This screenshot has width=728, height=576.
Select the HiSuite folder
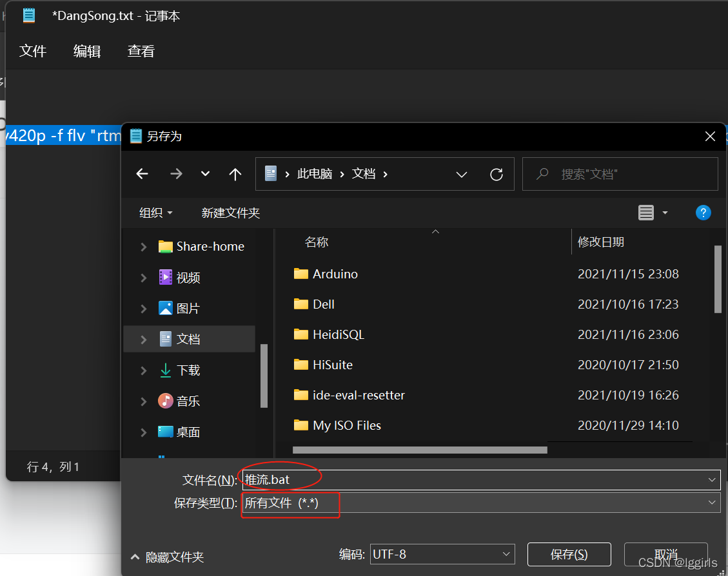pos(323,365)
